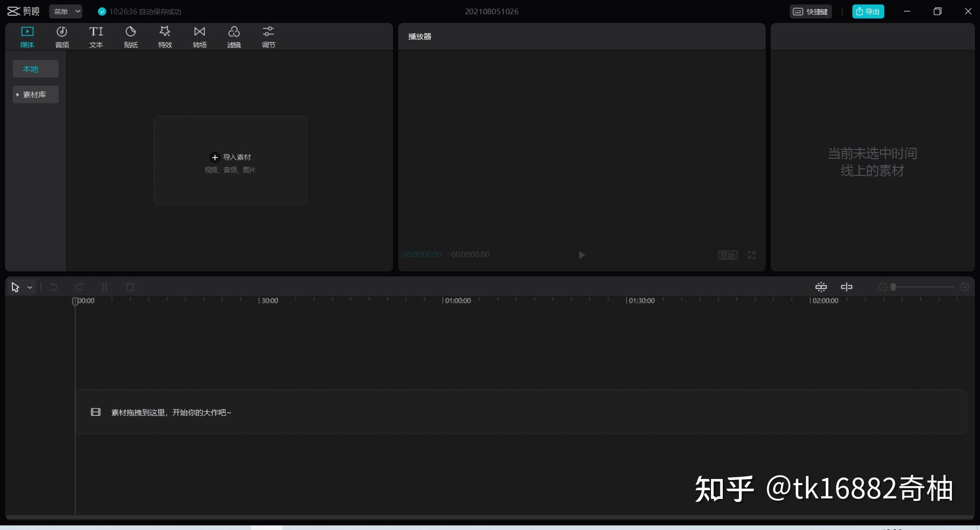
Task: Click the current timecode 00:00:00:00 in teal
Action: click(x=422, y=255)
